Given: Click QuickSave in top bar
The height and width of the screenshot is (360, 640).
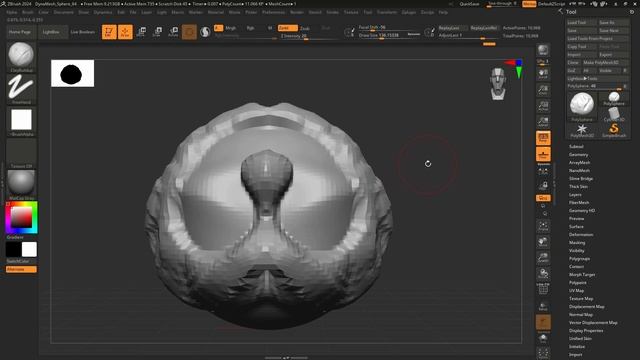Looking at the screenshot, I should (x=469, y=4).
